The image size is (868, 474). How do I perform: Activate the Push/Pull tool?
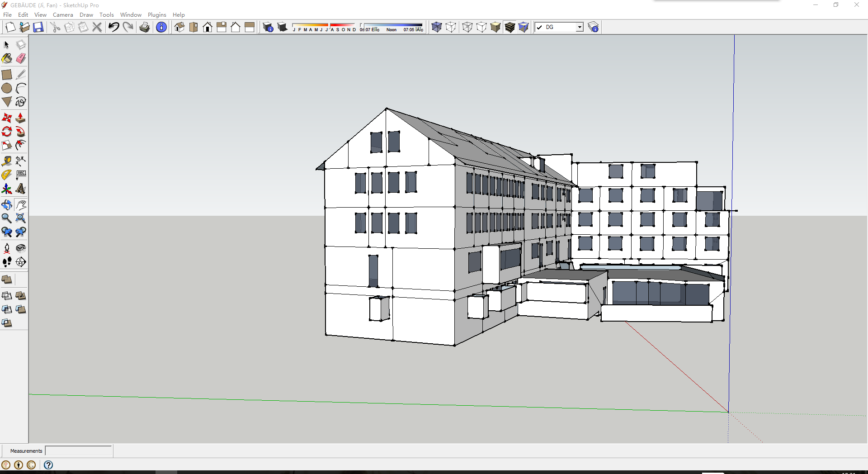point(21,118)
